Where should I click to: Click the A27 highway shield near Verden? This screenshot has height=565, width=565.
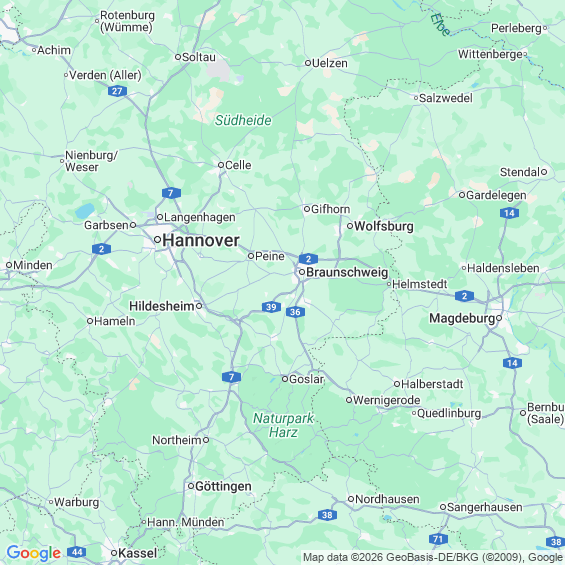pyautogui.click(x=117, y=91)
